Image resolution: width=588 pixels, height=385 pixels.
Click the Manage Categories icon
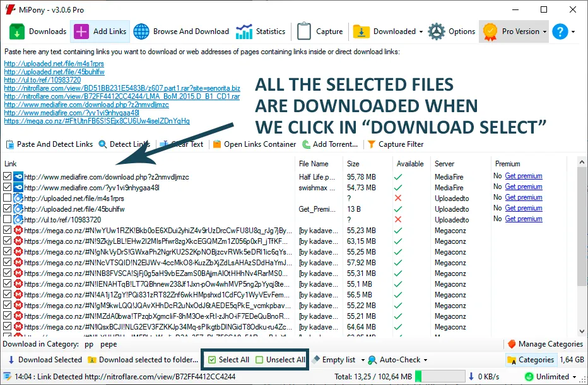512,344
